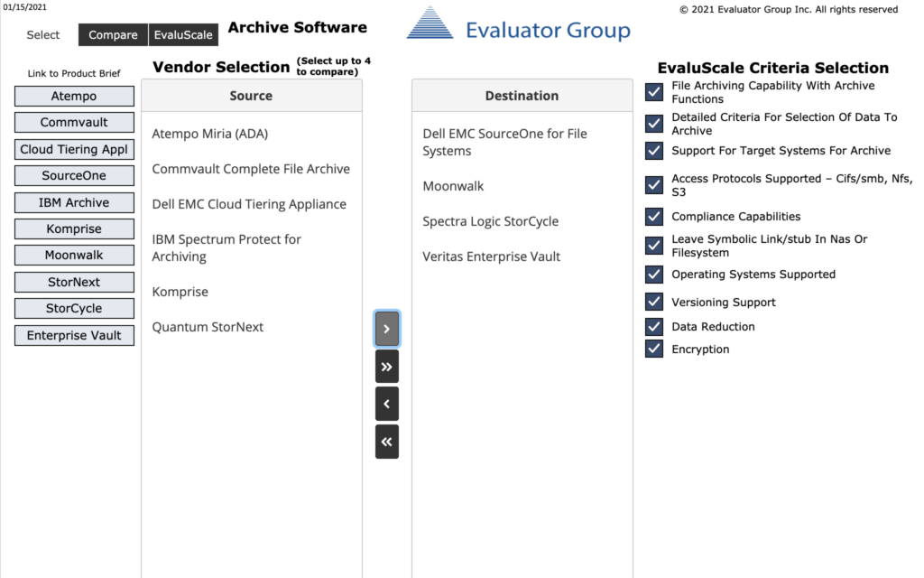Viewport: 924px width, 578px height.
Task: Toggle Support For Target Systems For Archive
Action: (653, 151)
